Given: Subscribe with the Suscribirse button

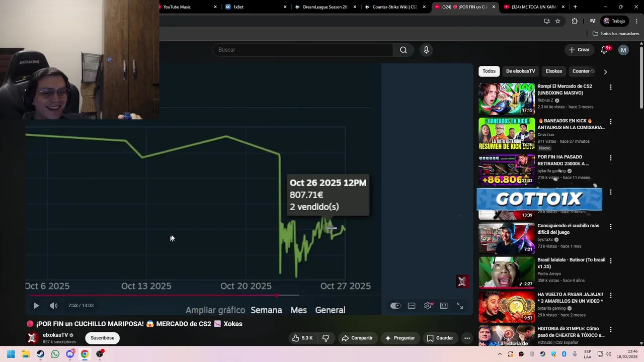Looking at the screenshot, I should (102, 338).
